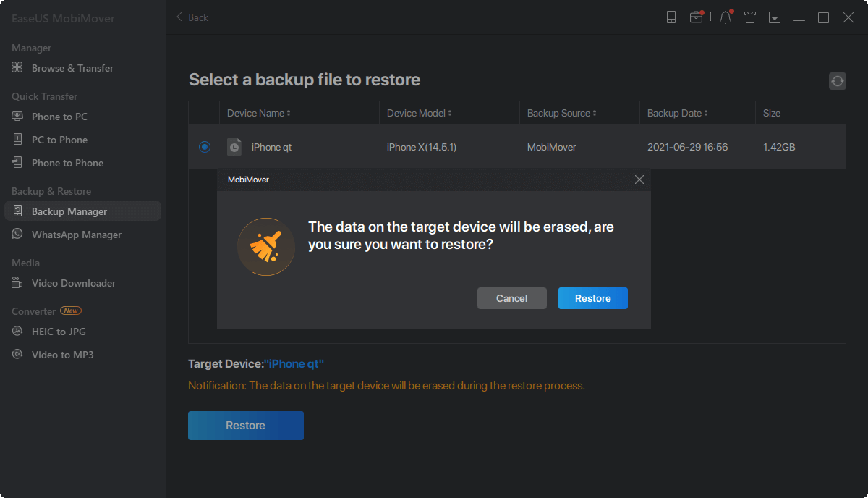Click the refresh backup list icon
This screenshot has height=498, width=868.
pos(838,81)
